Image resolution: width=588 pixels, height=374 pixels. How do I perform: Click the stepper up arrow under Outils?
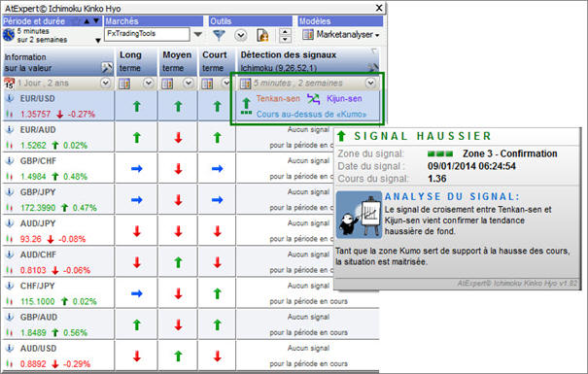click(x=285, y=32)
